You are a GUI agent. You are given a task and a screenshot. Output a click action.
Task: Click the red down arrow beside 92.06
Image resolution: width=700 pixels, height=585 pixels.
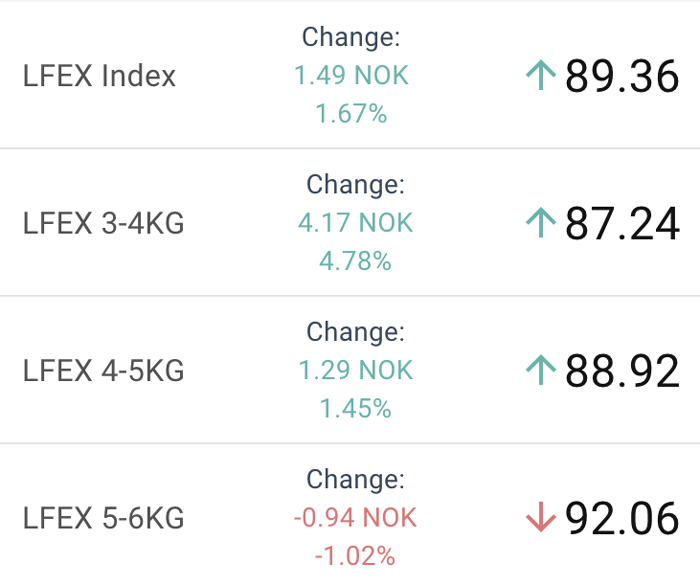(x=541, y=517)
